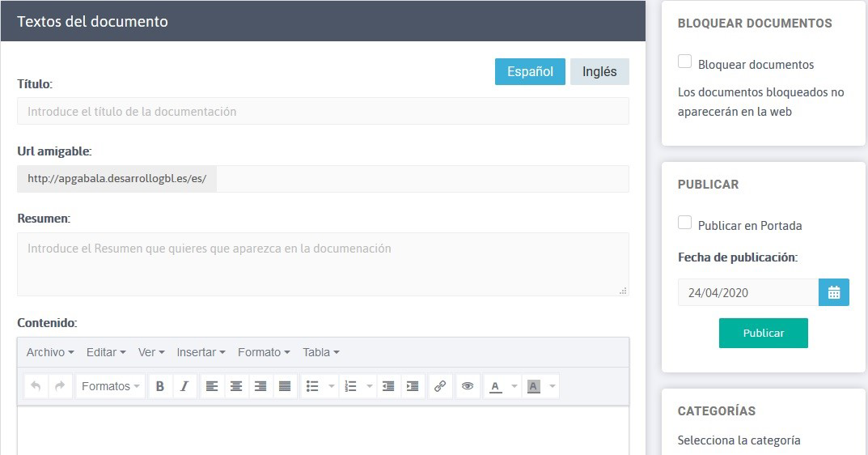
Task: Insert a numbered list
Action: [x=350, y=386]
